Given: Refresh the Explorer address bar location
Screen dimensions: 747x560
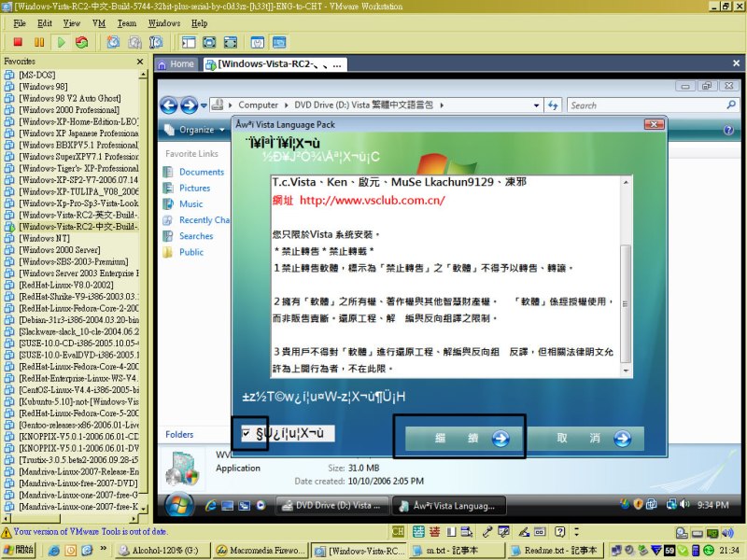Looking at the screenshot, I should [x=553, y=105].
